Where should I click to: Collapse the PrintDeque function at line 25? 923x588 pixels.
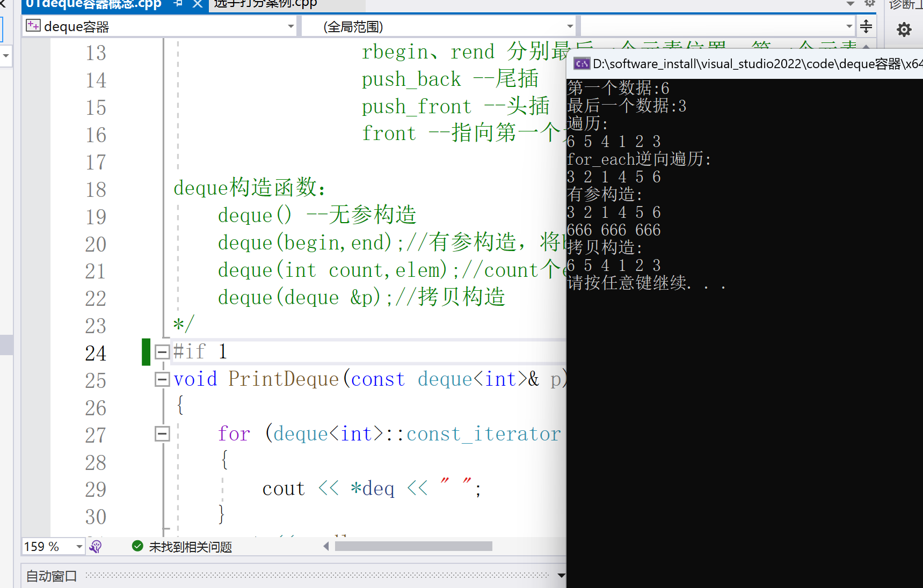coord(162,379)
